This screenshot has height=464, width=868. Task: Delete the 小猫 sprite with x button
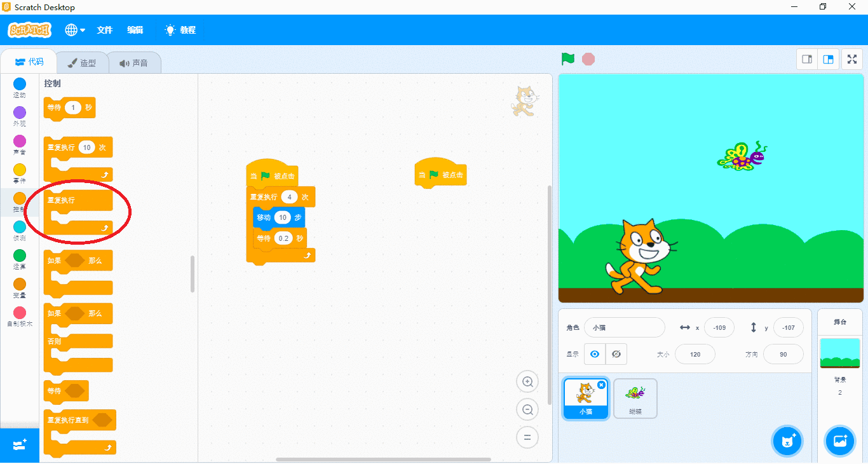tap(601, 385)
